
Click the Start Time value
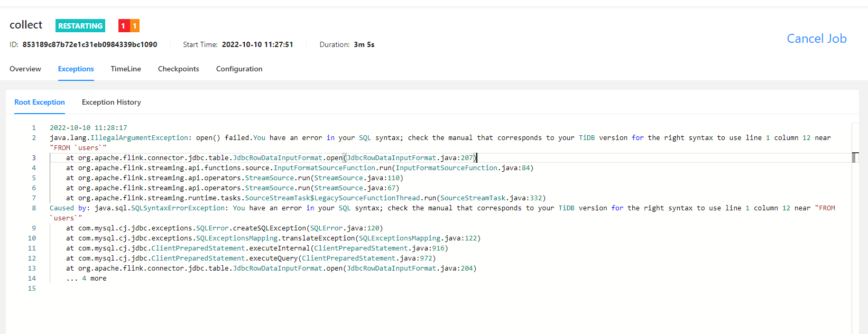click(257, 44)
